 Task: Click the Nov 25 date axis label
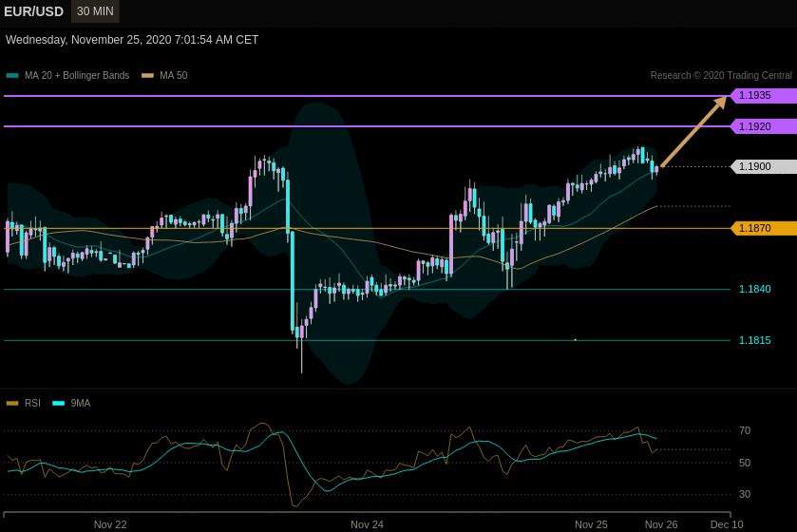click(x=591, y=524)
